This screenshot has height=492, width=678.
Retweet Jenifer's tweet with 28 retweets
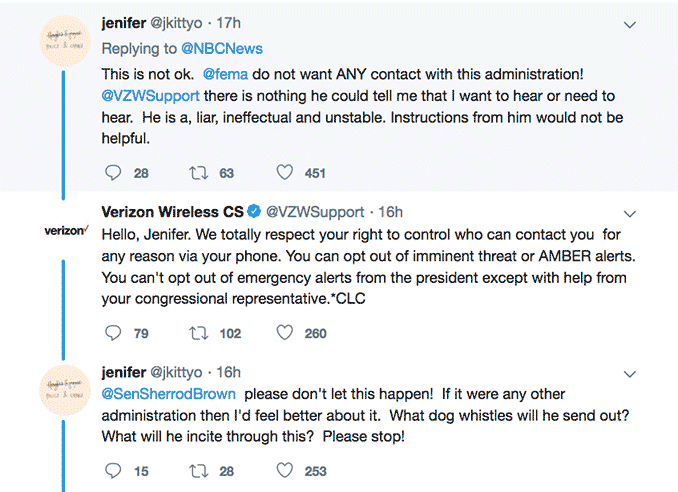pos(199,470)
